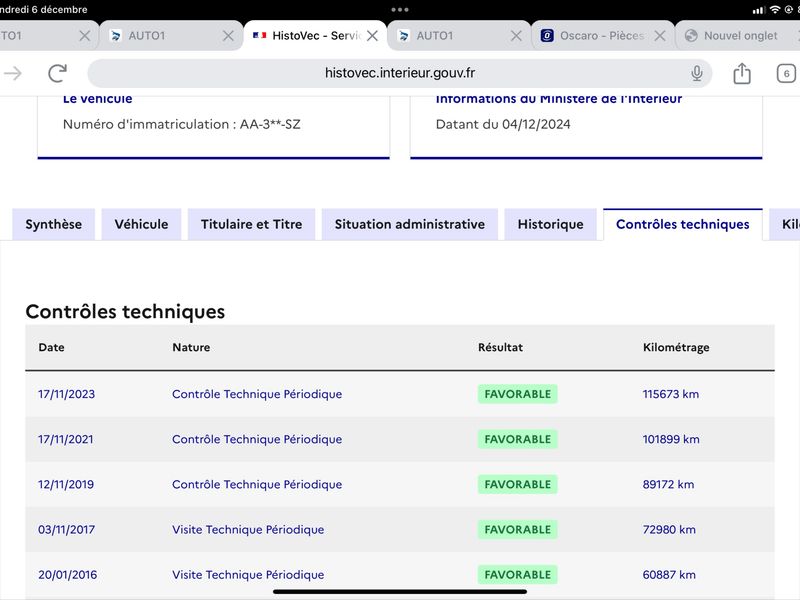The height and width of the screenshot is (600, 800).
Task: Click the 115673 km mileage value
Action: [x=670, y=394]
